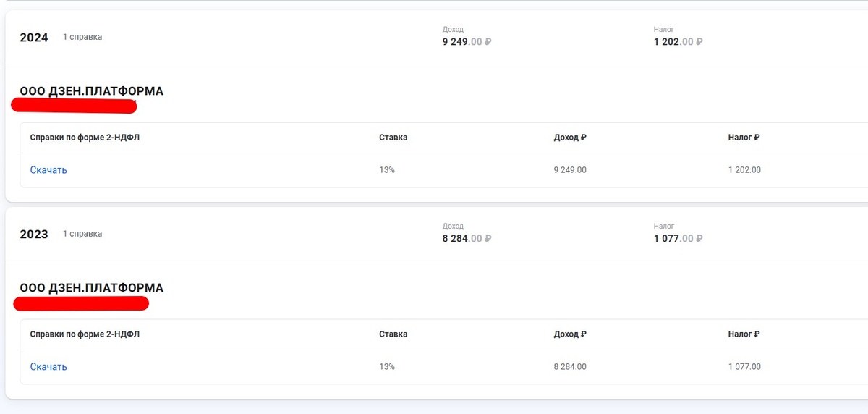Click the 2023 total income 8 284.00 ₽
The height and width of the screenshot is (414, 868).
(467, 239)
